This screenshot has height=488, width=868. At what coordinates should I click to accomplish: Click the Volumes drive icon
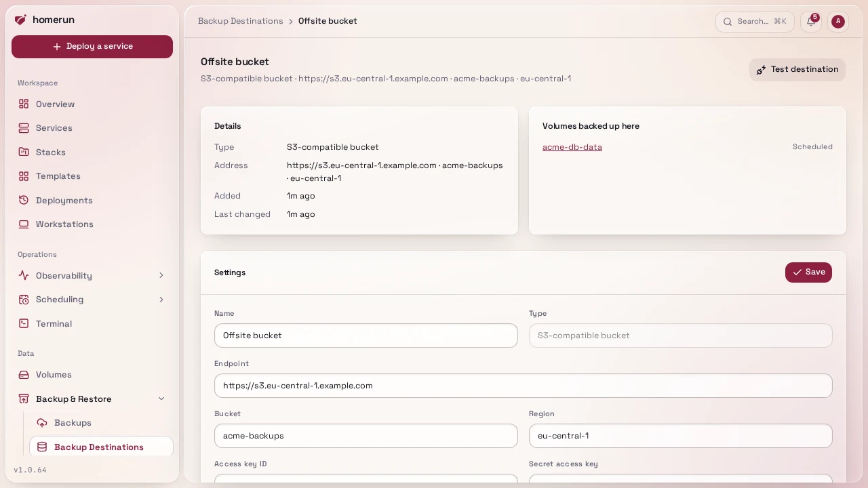click(x=24, y=375)
